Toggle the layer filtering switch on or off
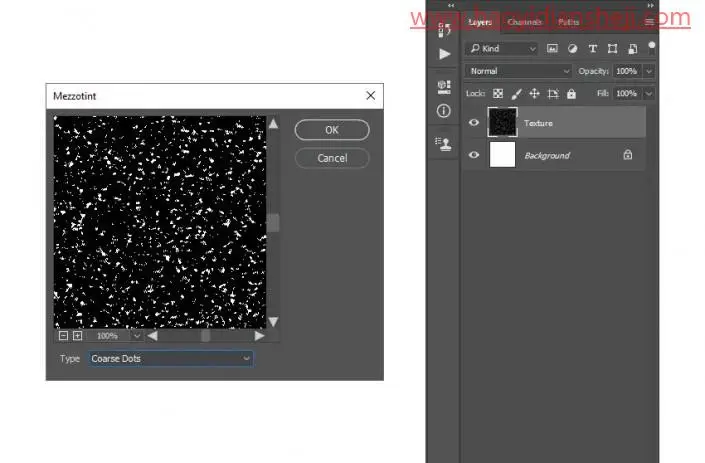The width and height of the screenshot is (705, 463). [651, 48]
